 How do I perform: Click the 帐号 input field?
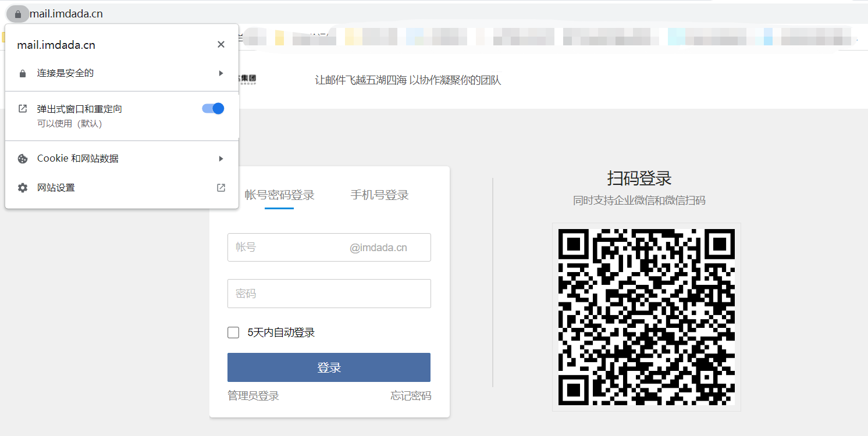(288, 248)
